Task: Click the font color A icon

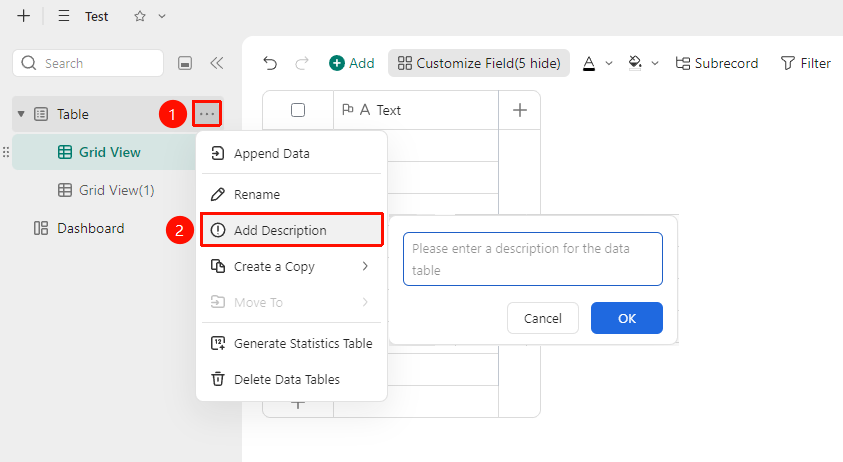Action: 589,63
